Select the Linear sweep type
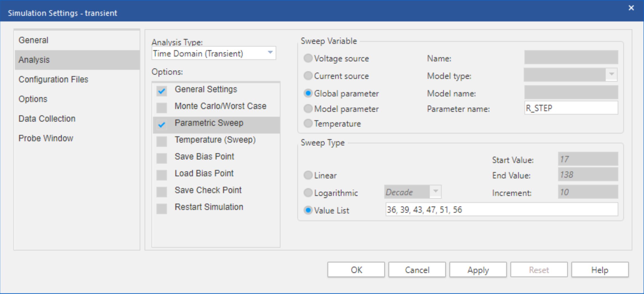Image resolution: width=644 pixels, height=294 pixels. pyautogui.click(x=308, y=175)
